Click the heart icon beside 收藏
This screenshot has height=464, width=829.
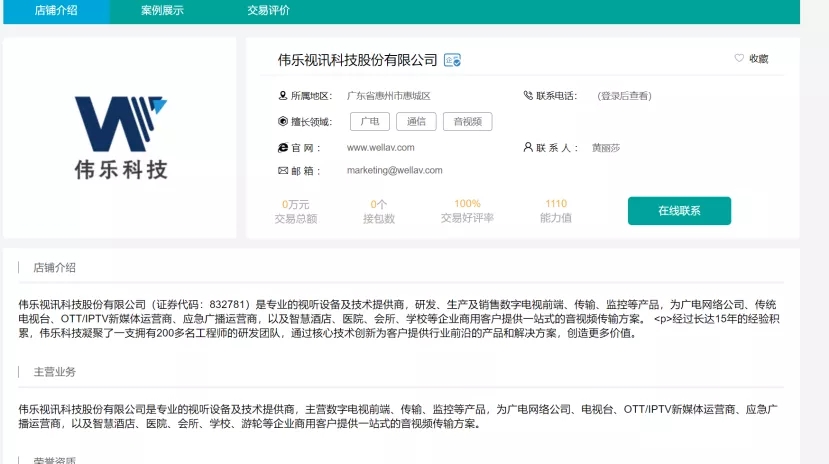pos(739,58)
